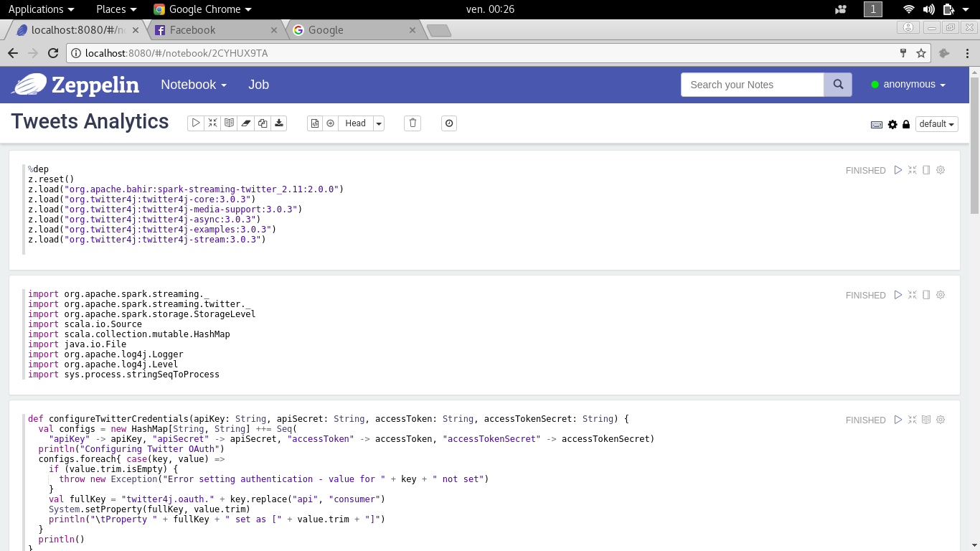Bookmark this page with the star icon
The height and width of the screenshot is (551, 980).
coord(921,53)
